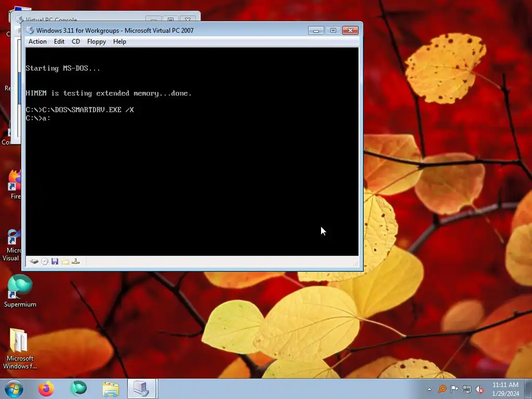The height and width of the screenshot is (399, 532).
Task: Click the SMARTDRV.EXE /X command line
Action: tap(79, 110)
